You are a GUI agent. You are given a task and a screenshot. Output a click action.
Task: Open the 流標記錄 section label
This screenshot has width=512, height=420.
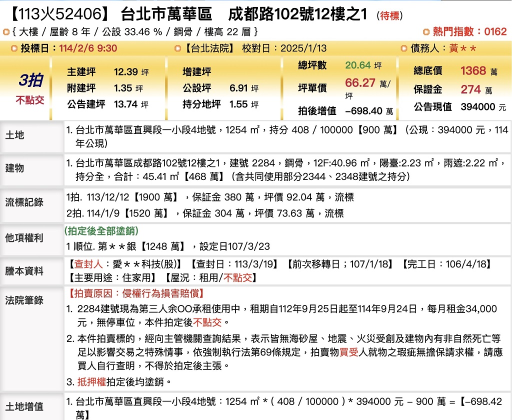[24, 202]
